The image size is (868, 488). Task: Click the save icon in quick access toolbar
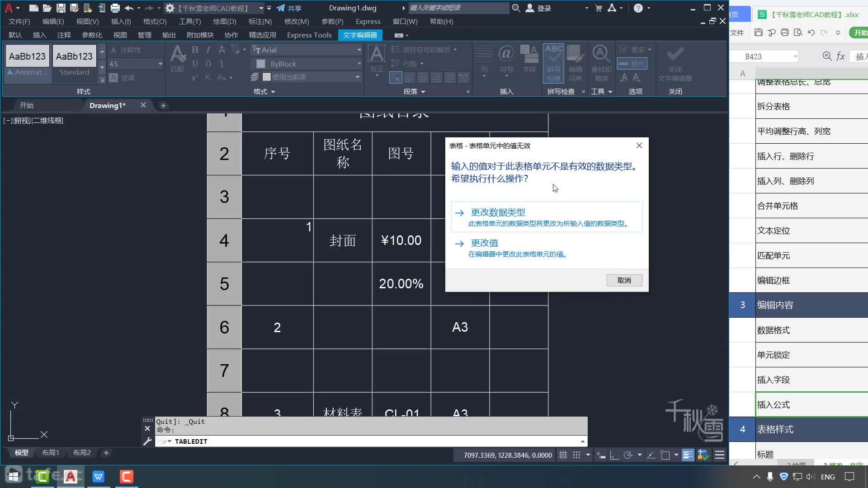tap(61, 8)
